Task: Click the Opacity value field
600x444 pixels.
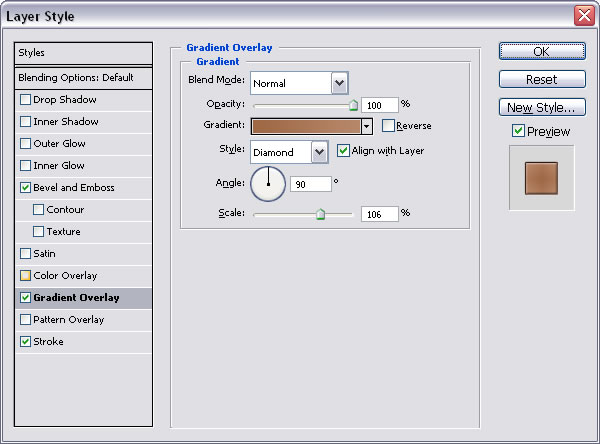Action: [380, 105]
